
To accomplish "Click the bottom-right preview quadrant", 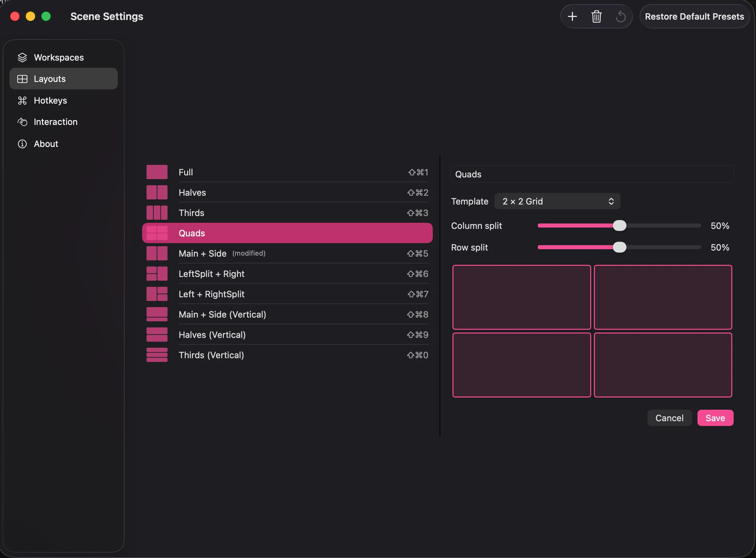I will point(663,365).
